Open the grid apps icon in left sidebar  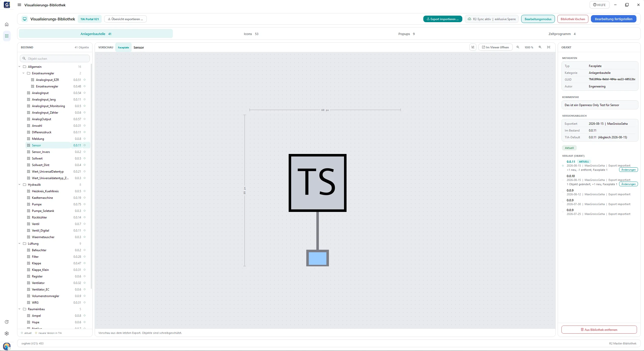[7, 36]
